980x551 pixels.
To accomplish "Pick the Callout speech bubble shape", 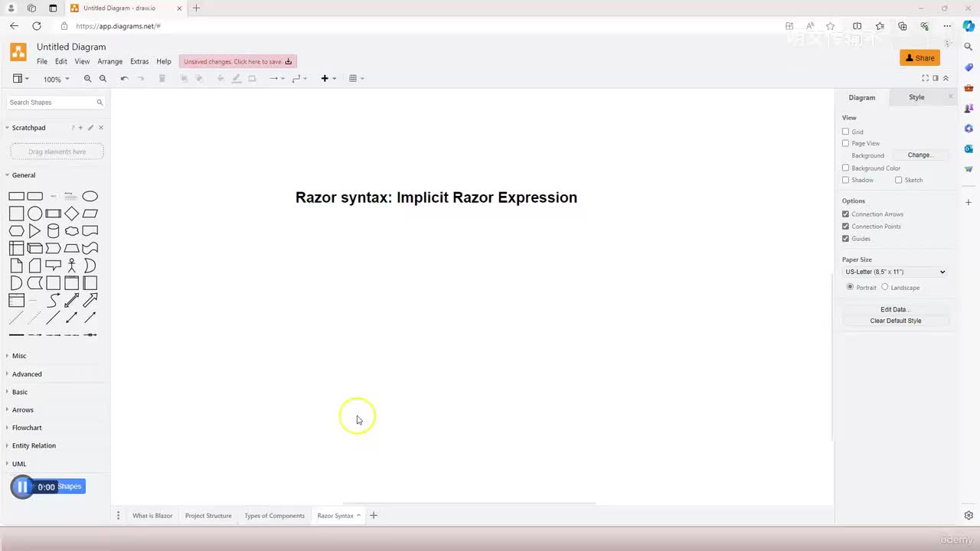I will coord(54,266).
